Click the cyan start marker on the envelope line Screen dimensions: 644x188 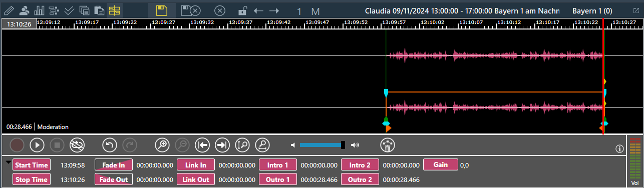[386, 93]
